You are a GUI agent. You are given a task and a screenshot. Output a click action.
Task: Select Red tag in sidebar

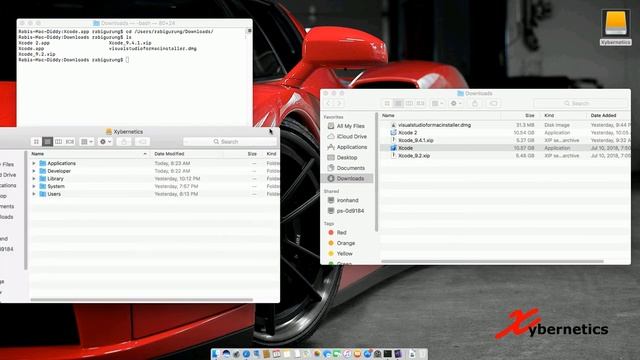[x=338, y=233]
